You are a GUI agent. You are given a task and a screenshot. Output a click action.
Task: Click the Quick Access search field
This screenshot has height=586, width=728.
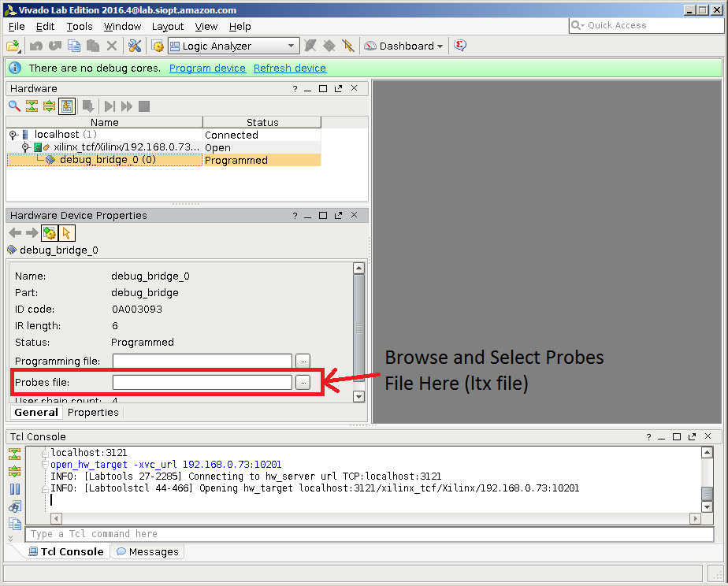(x=646, y=25)
